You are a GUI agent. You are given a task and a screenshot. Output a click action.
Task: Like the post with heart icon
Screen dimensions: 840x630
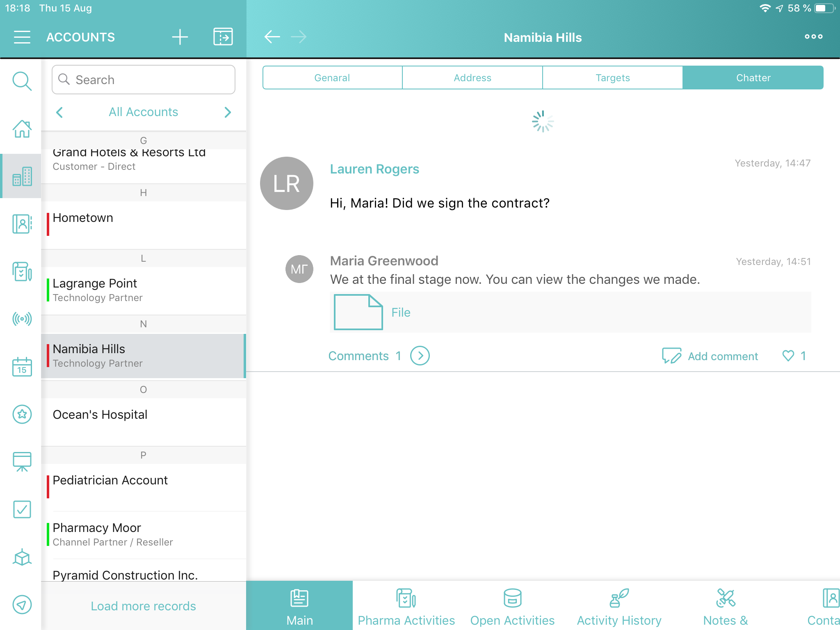click(788, 356)
